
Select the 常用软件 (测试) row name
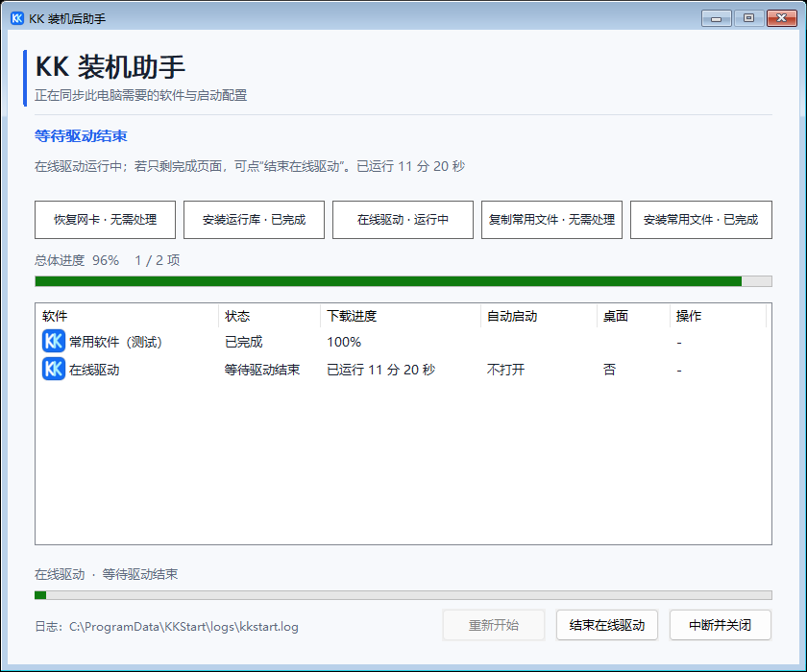tap(116, 342)
